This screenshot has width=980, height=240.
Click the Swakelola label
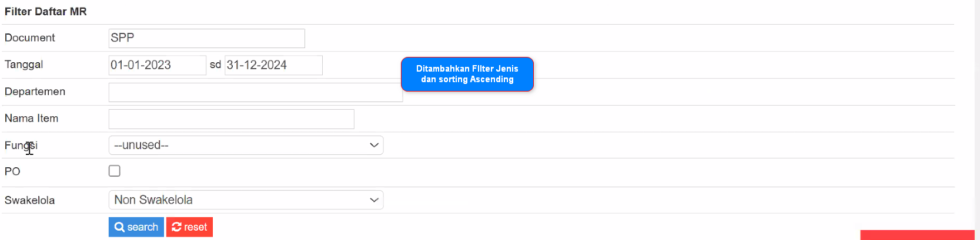(x=30, y=200)
